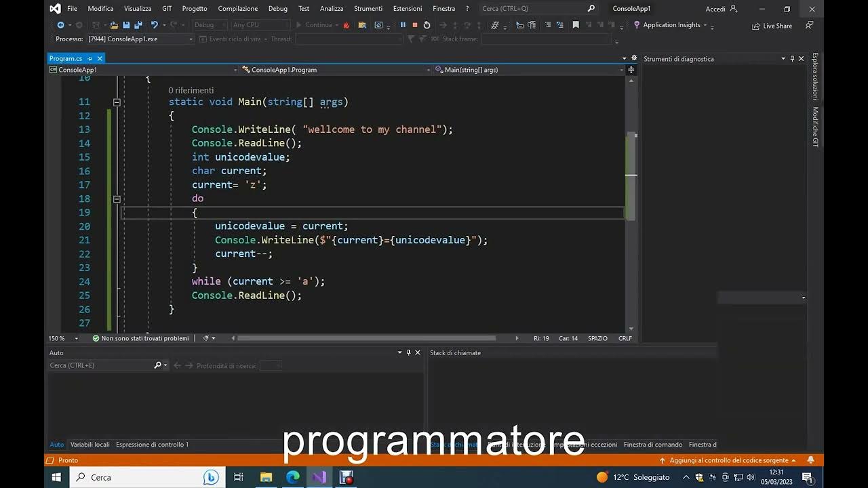Open the Visualizza menu
The height and width of the screenshot is (488, 868).
point(138,9)
